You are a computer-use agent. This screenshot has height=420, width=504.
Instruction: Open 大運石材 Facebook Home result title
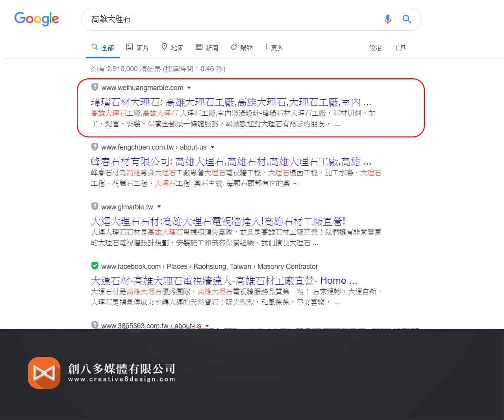[x=224, y=281]
